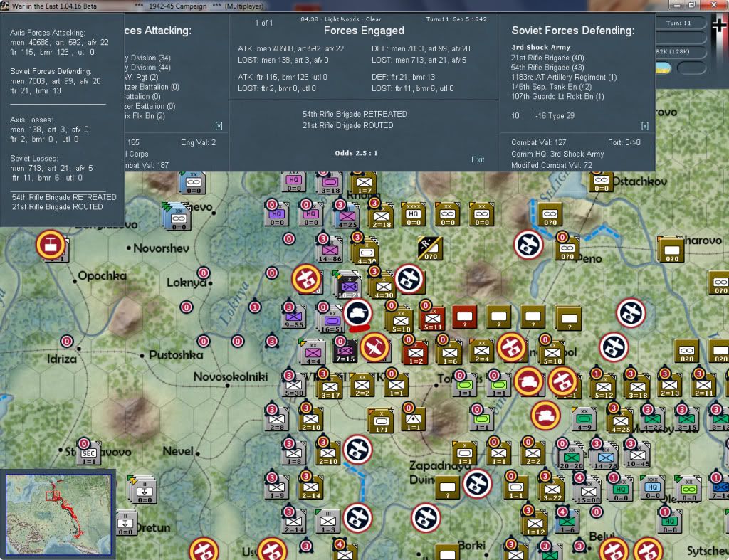Expand the Soviet defending forces list arrow
Image resolution: width=729 pixels, height=560 pixels.
tap(644, 126)
